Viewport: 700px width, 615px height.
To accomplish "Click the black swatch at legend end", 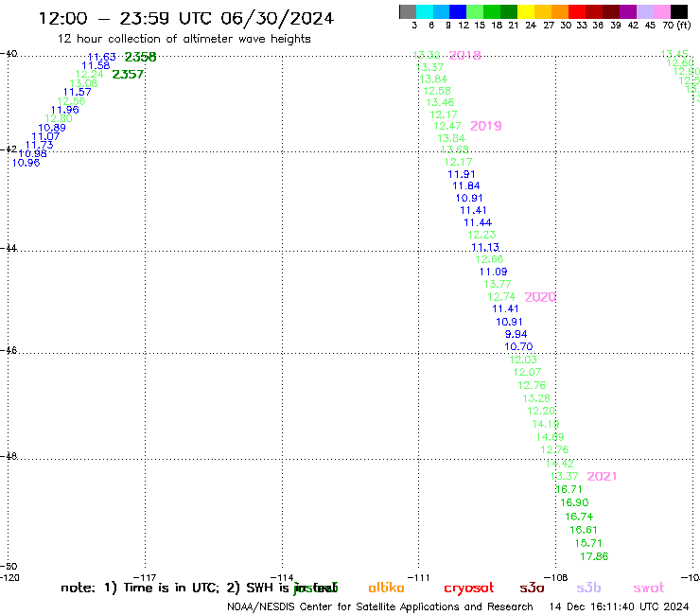I will tap(679, 11).
